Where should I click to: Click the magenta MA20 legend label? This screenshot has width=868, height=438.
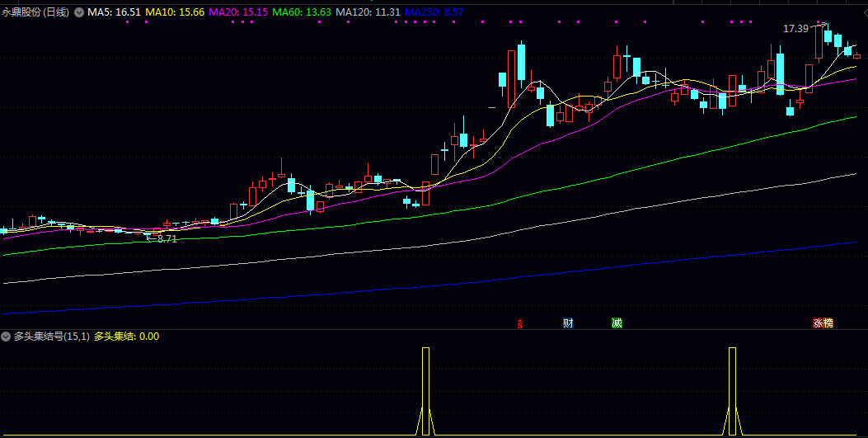(238, 13)
